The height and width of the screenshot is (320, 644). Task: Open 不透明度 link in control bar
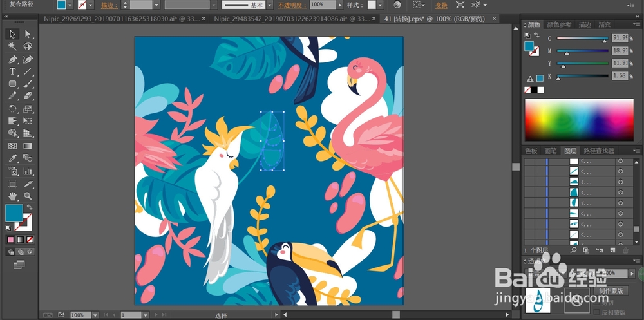(293, 5)
